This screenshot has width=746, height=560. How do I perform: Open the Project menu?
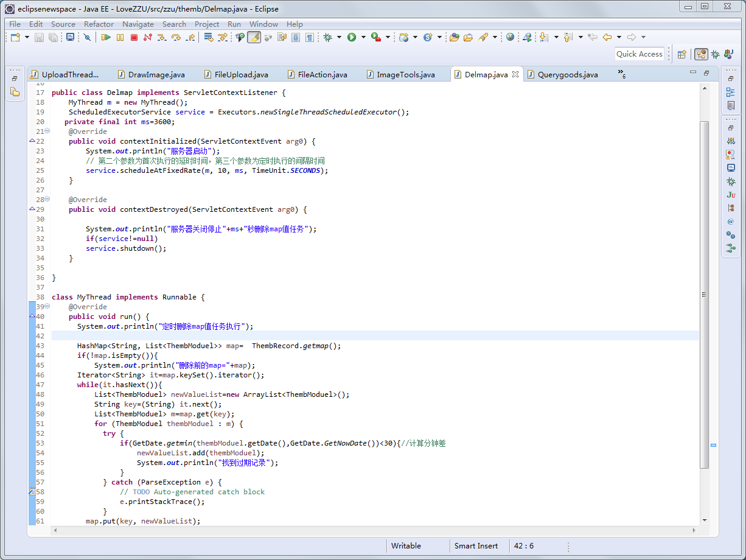[x=207, y=24]
